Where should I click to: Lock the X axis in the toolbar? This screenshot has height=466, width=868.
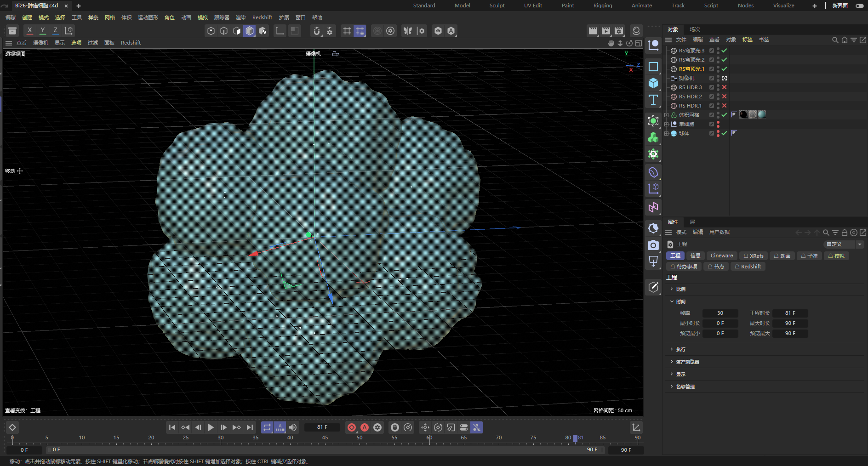pos(29,31)
